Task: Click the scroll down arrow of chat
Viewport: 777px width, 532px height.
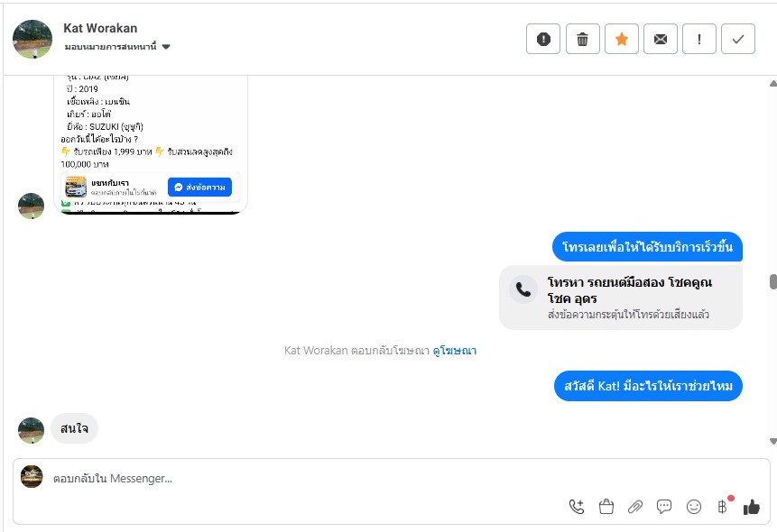Action: click(x=772, y=441)
